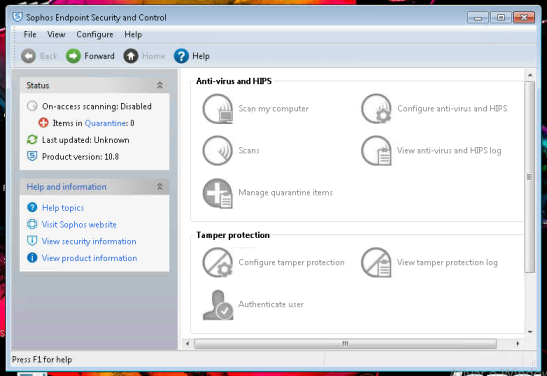The width and height of the screenshot is (547, 376).
Task: Click the vertical scrollbar thumb
Action: (530, 177)
